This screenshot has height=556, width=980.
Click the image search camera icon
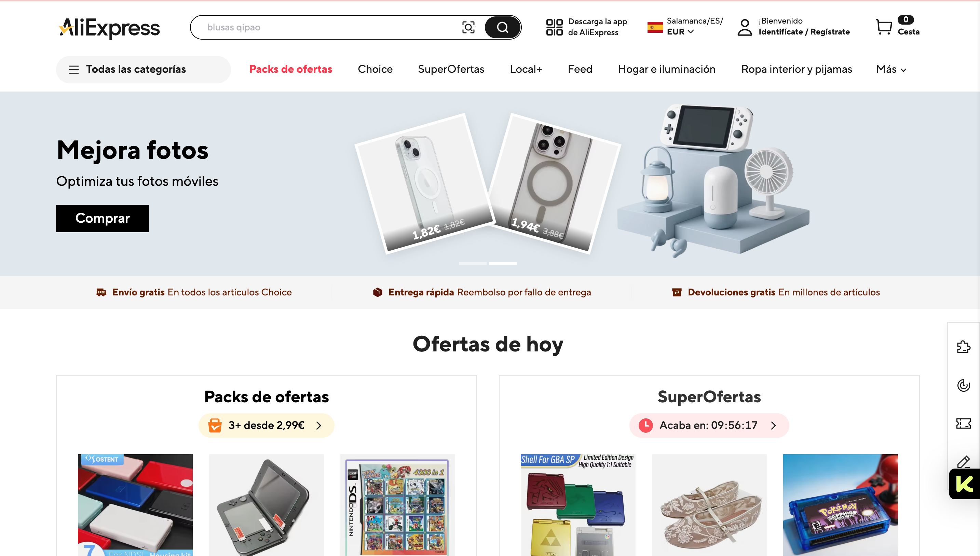coord(468,27)
